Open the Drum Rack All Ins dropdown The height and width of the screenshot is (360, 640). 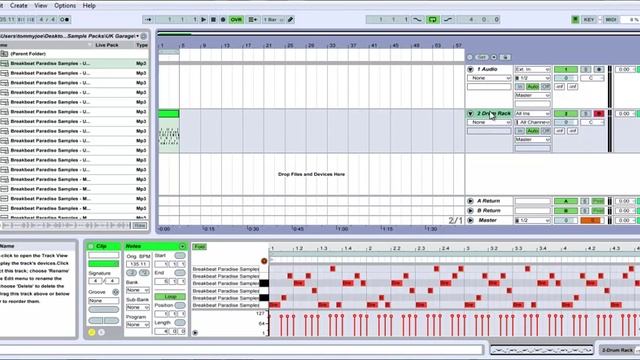(533, 113)
